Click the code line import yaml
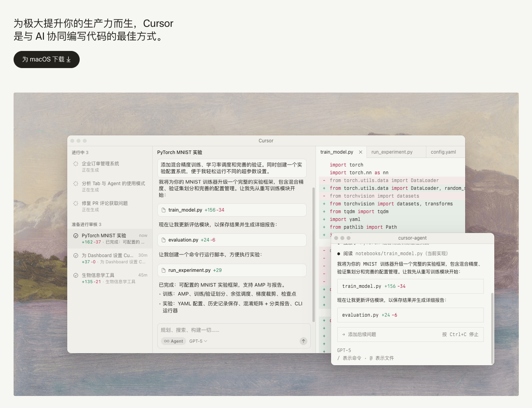 tap(345, 219)
